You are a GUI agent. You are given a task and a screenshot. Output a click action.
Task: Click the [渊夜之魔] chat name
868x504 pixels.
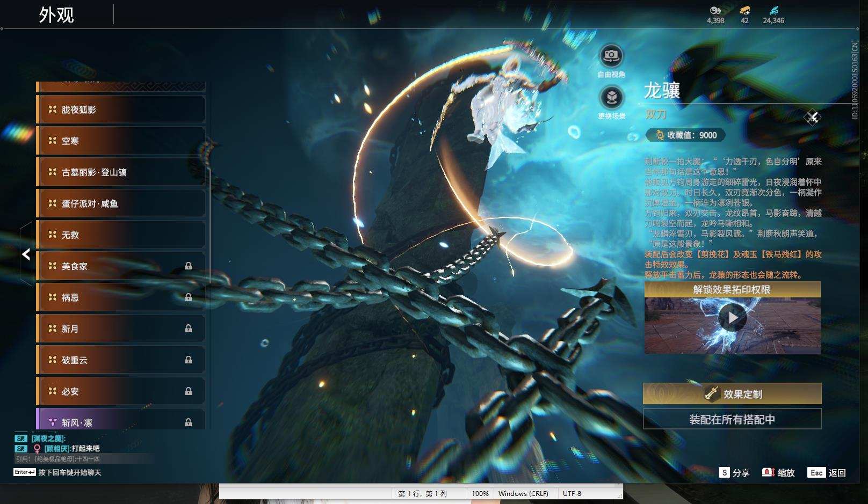(47, 439)
